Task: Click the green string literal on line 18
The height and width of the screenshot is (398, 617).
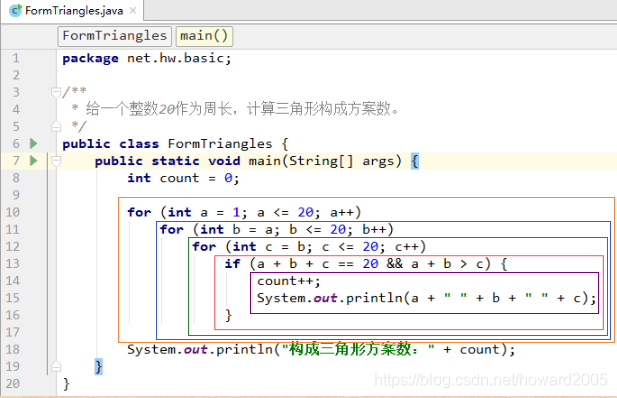Action: coord(358,349)
